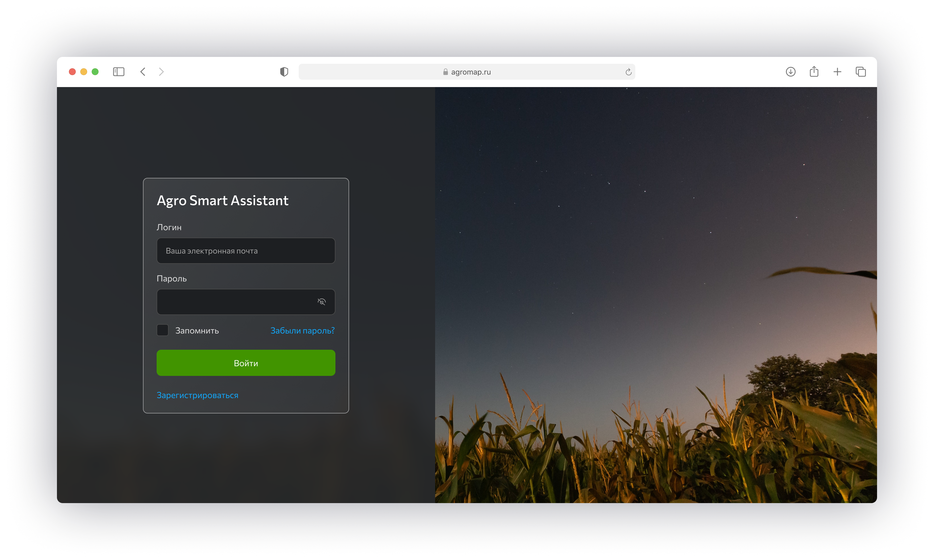
Task: Maximize the window with green button
Action: (x=95, y=72)
